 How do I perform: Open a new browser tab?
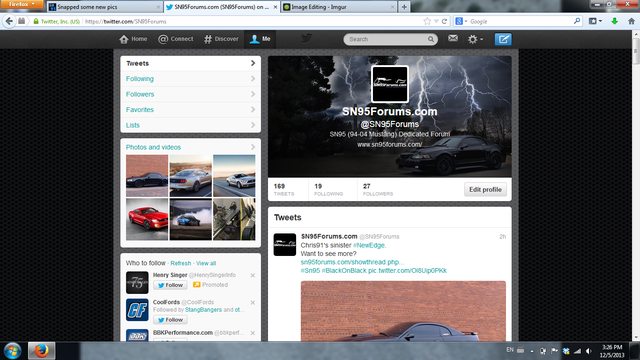pos(404,7)
